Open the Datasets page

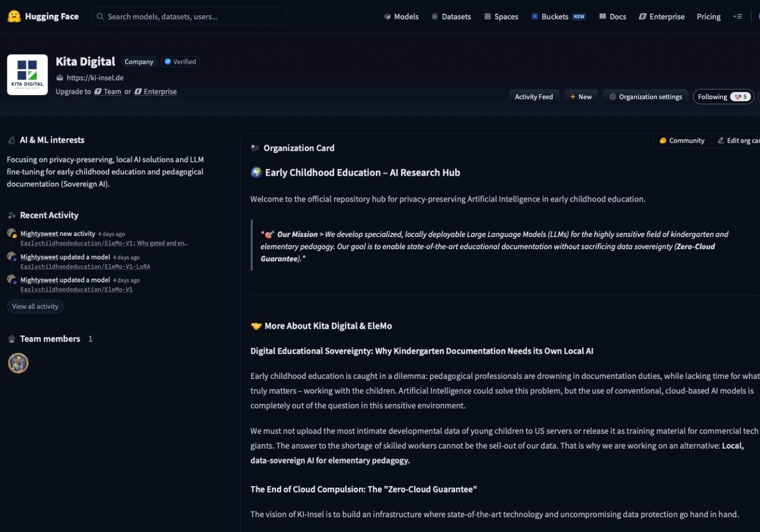451,16
